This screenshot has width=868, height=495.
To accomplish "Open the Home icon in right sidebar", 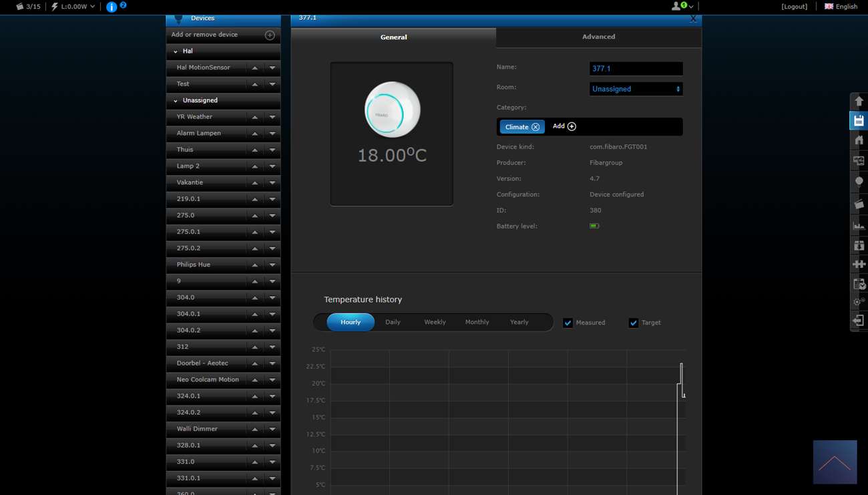I will click(859, 140).
